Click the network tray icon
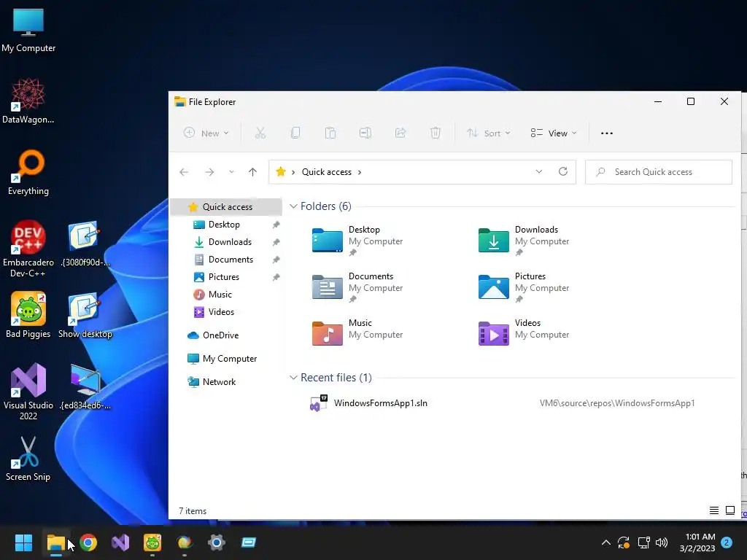The image size is (747, 560). pos(643,542)
